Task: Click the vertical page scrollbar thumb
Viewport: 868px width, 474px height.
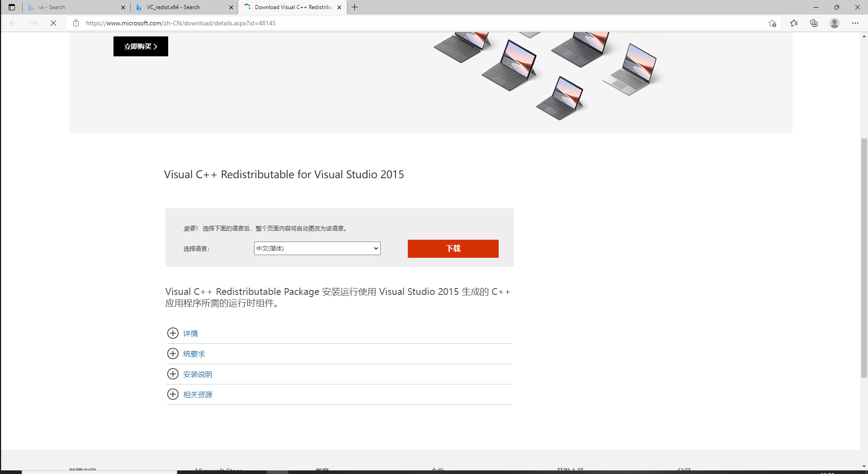Action: (x=864, y=258)
